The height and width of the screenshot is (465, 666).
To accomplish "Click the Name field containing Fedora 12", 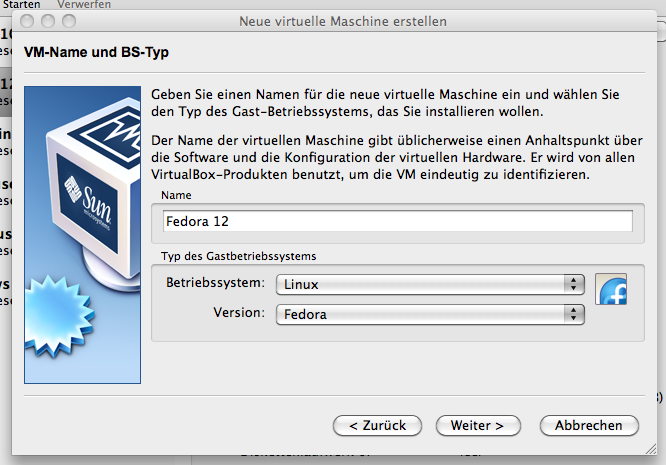I will pyautogui.click(x=398, y=221).
